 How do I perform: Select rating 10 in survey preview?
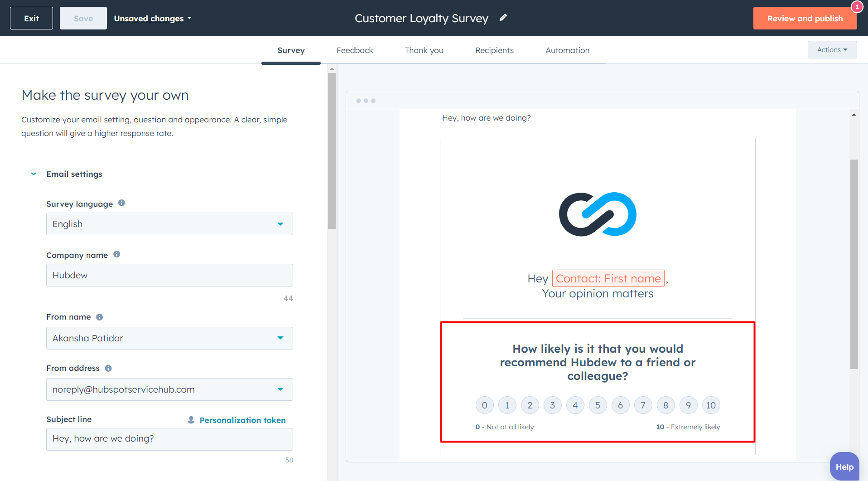coord(711,405)
